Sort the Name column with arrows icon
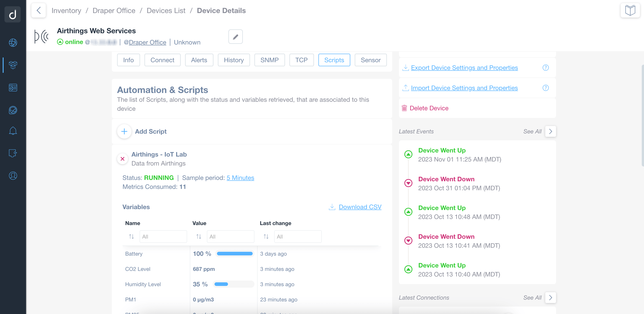Viewport: 644px width, 314px height. (x=131, y=237)
